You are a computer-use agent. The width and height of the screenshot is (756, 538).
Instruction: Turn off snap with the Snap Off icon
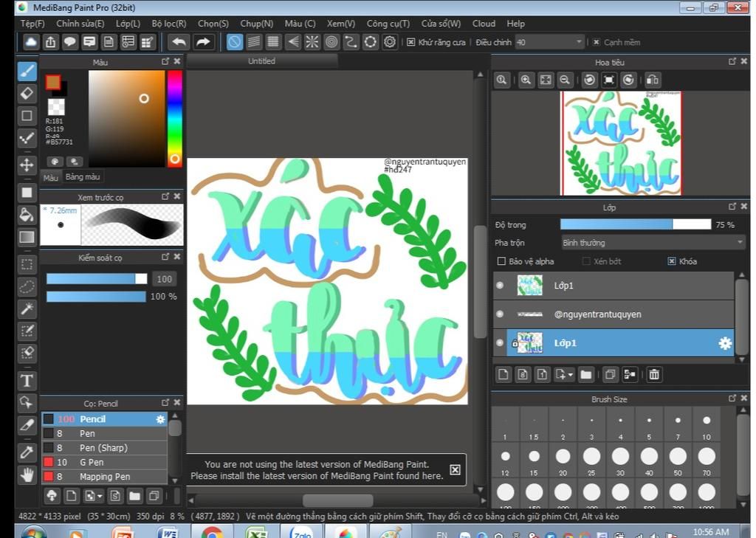coord(234,42)
